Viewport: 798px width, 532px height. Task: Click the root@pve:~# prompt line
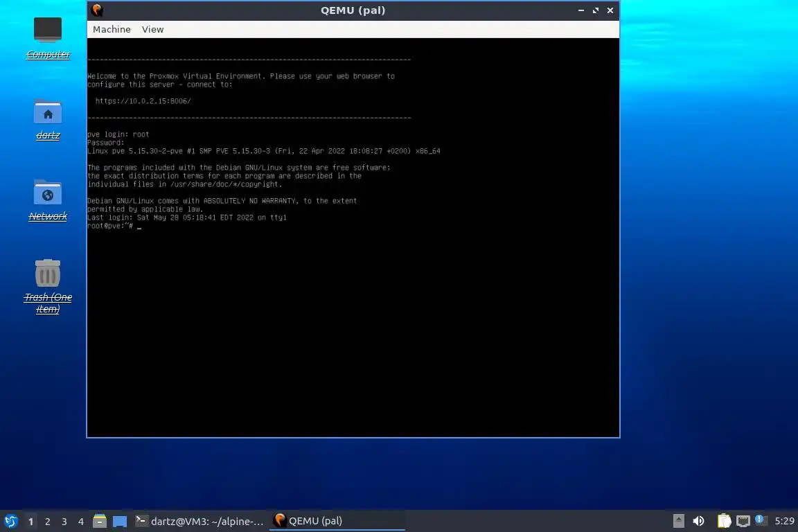pos(114,226)
